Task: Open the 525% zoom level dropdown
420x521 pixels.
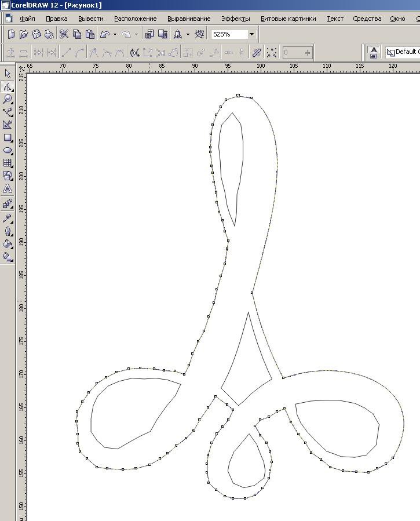Action: coord(251,34)
